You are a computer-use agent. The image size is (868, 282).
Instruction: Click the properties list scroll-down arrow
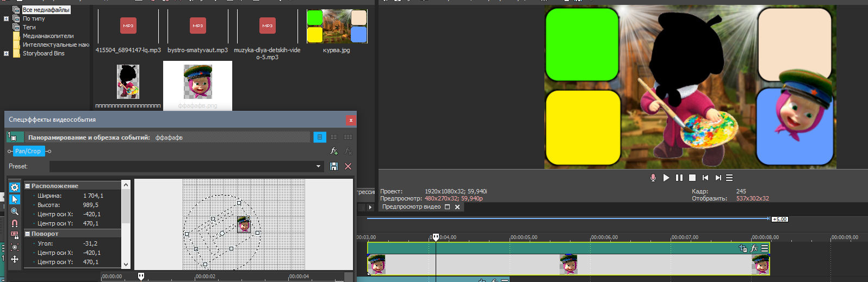point(126,265)
